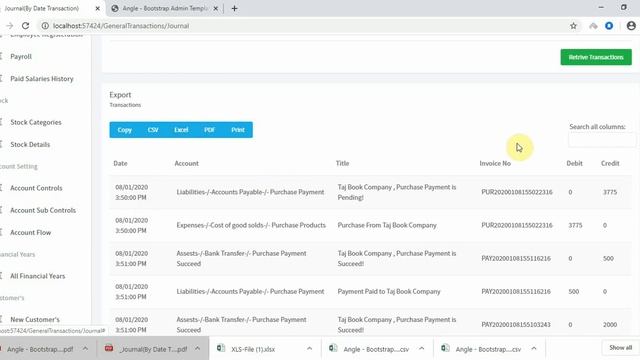
Task: Click invoice PAY20200108155103243
Action: [516, 324]
